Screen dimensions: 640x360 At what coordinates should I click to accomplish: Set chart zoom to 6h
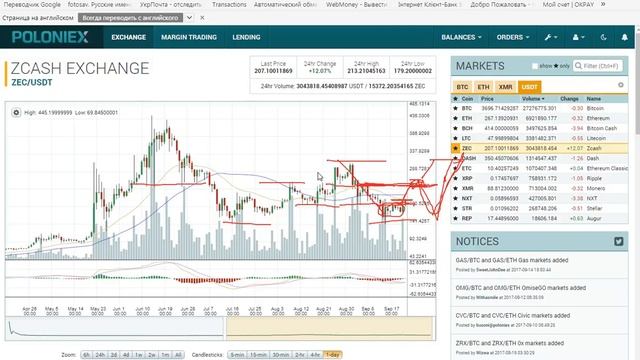pyautogui.click(x=86, y=355)
